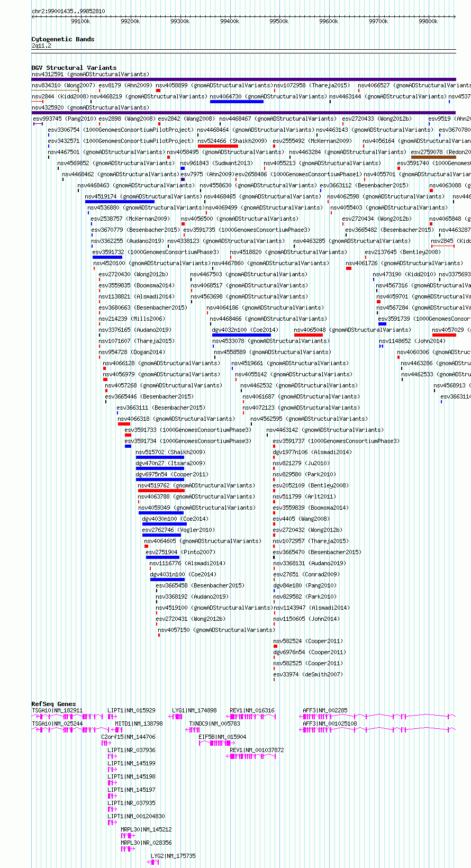This screenshot has width=471, height=868.
Task: Click the blue bar under dgv4032n100
Action: 241,334
